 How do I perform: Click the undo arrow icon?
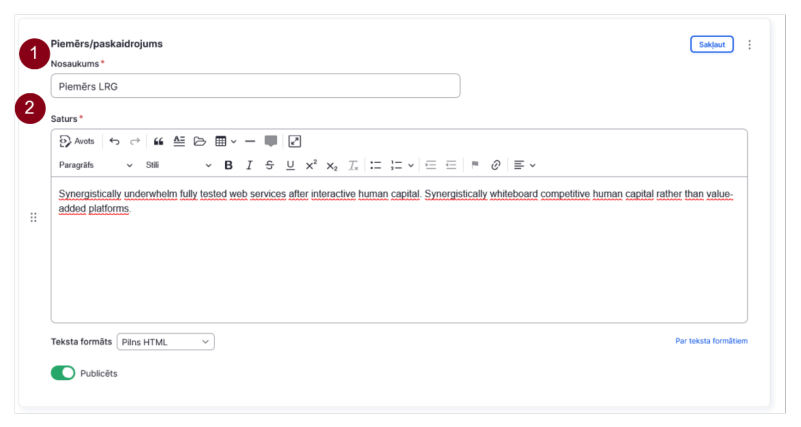[114, 141]
